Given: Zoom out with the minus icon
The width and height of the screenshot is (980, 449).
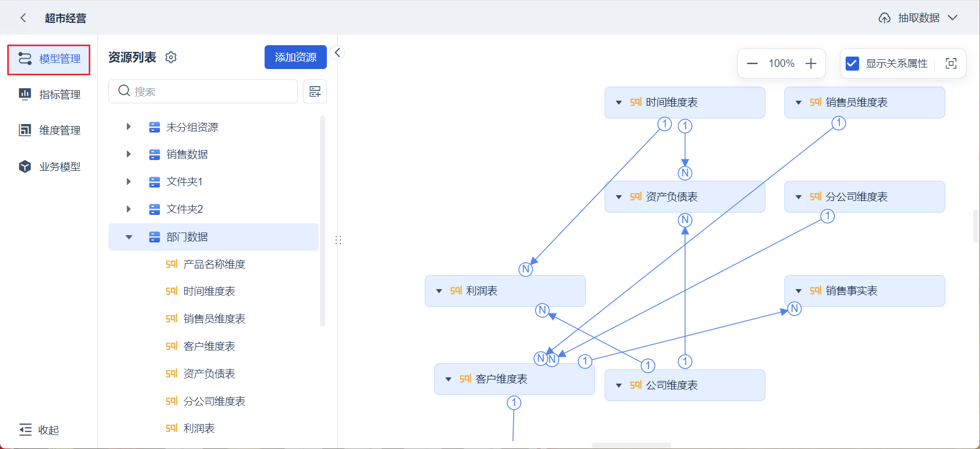Looking at the screenshot, I should pos(752,63).
